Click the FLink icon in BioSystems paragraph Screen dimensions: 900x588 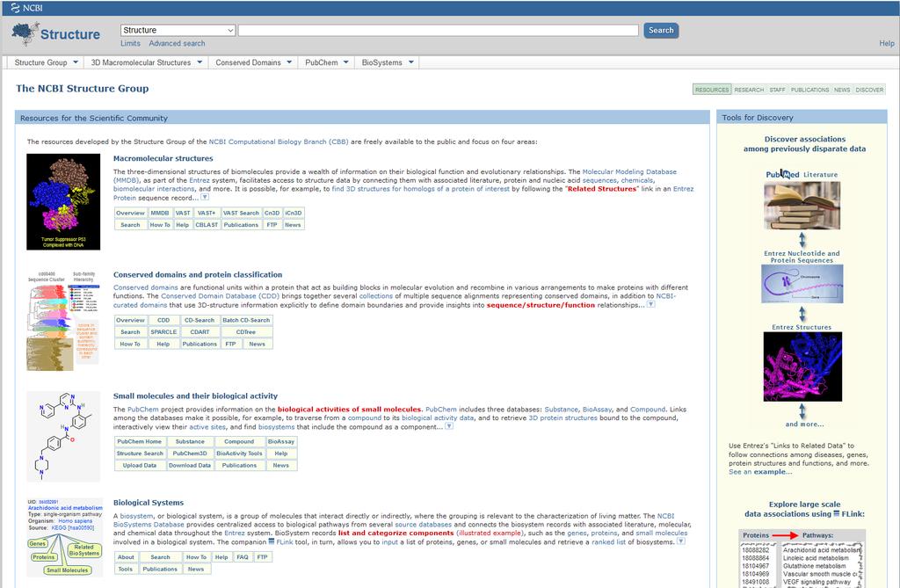[272, 541]
